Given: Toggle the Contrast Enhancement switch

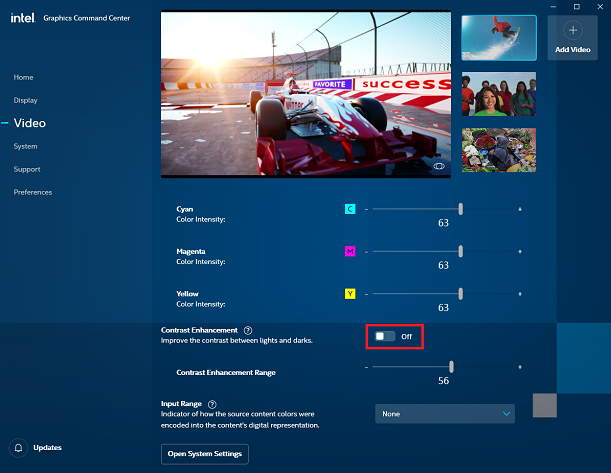Looking at the screenshot, I should click(x=385, y=336).
